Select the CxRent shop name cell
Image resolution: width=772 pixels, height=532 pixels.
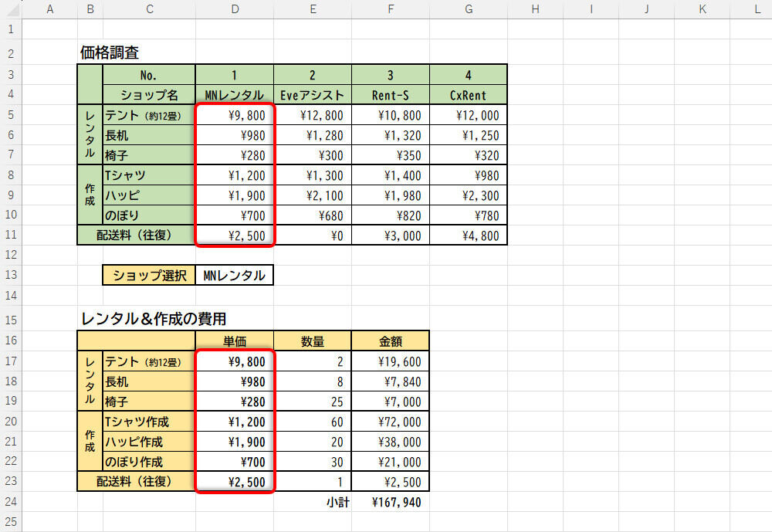coord(468,95)
